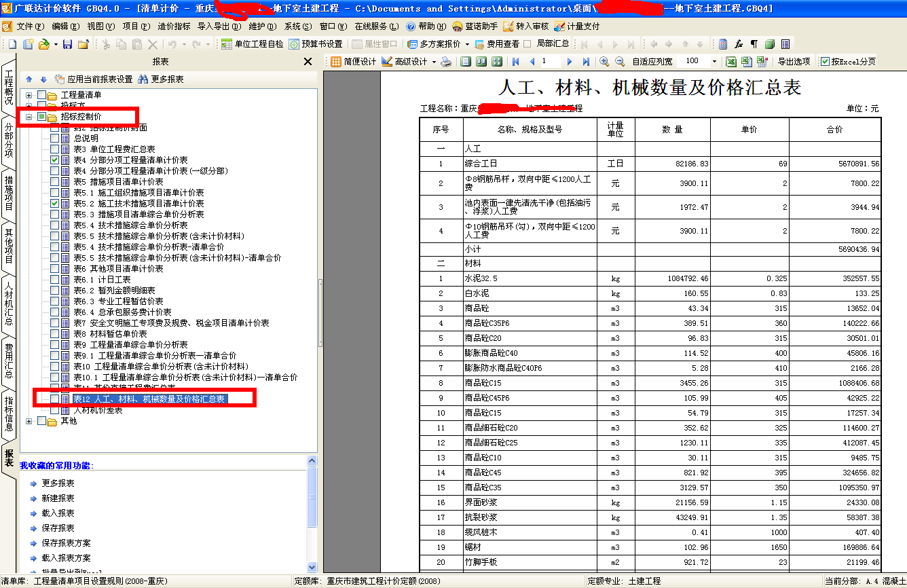This screenshot has height=588, width=907.
Task: Click the zoom out magnifier icon
Action: click(620, 61)
